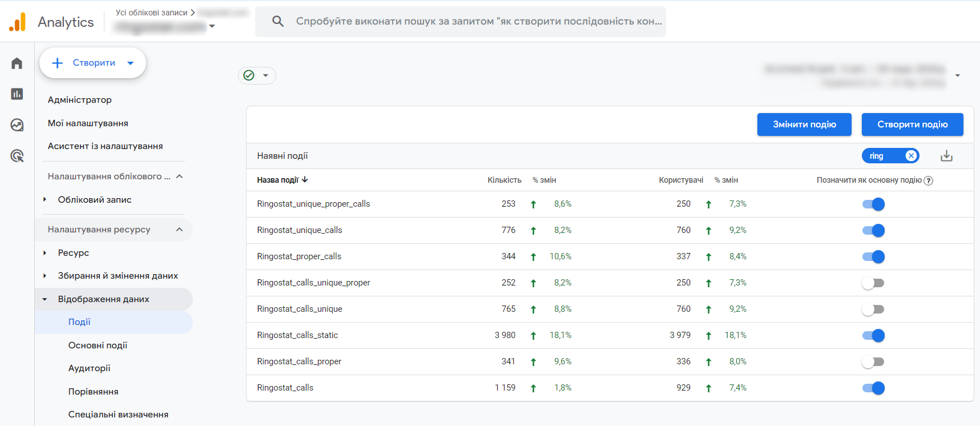980x426 pixels.
Task: Click the Ringostat_calls_static event name
Action: 297,335
